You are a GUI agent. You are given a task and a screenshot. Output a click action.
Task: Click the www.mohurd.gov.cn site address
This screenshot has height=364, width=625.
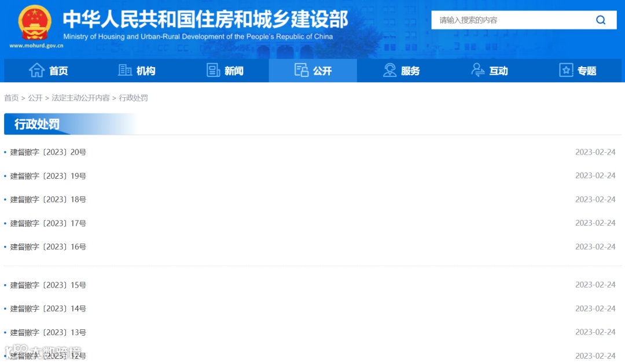(36, 46)
